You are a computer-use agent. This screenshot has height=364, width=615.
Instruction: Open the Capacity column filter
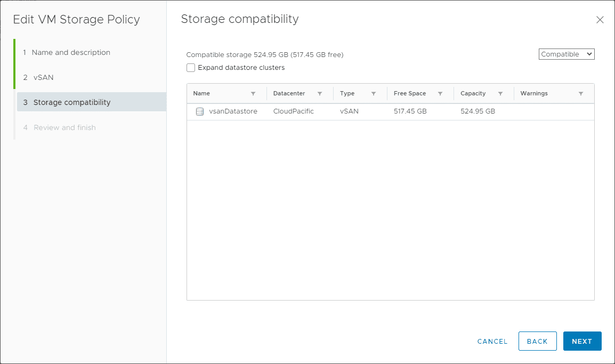pos(500,93)
